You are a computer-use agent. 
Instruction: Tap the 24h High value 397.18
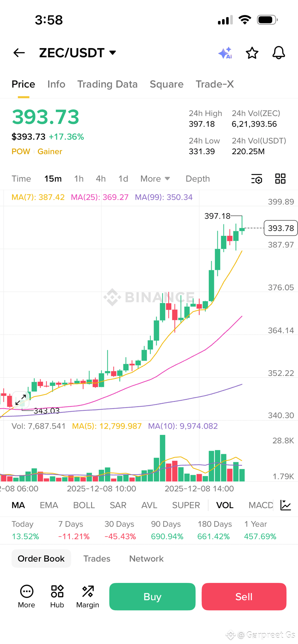pyautogui.click(x=202, y=124)
